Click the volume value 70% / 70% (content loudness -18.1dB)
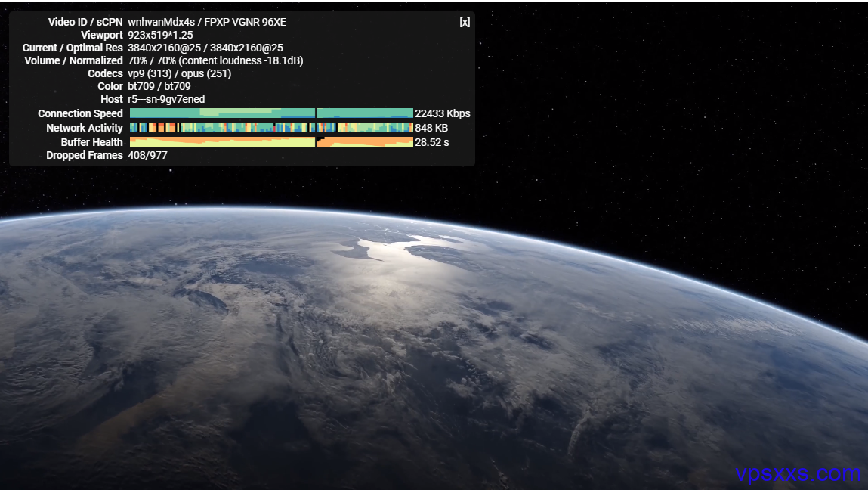 [x=215, y=60]
